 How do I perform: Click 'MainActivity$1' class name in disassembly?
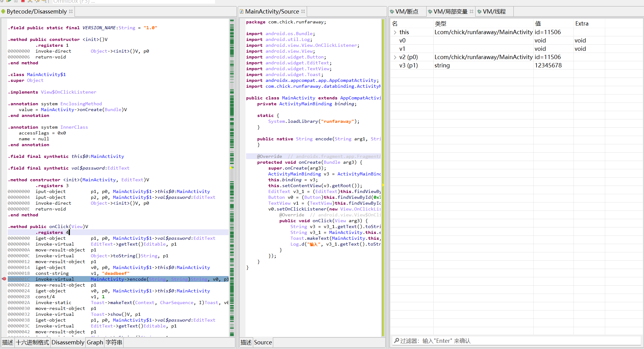pos(46,74)
